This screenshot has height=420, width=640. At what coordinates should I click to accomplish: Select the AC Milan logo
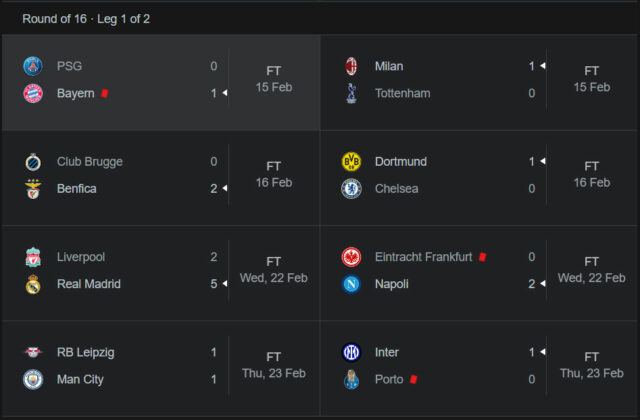(x=351, y=66)
